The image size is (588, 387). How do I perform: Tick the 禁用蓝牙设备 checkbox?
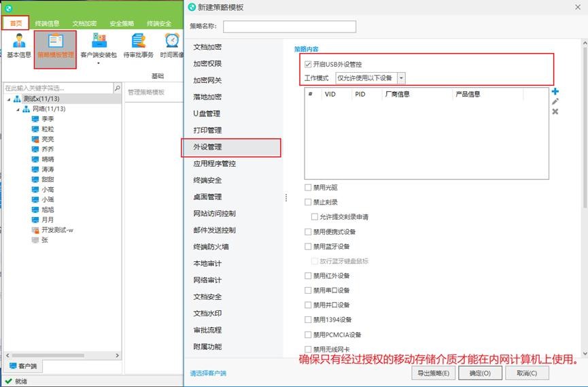click(x=309, y=246)
